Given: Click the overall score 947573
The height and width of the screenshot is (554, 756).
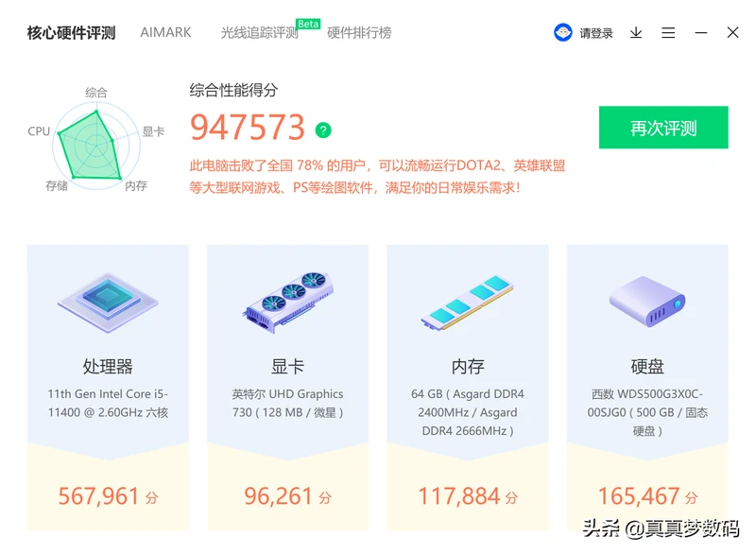Looking at the screenshot, I should 248,128.
